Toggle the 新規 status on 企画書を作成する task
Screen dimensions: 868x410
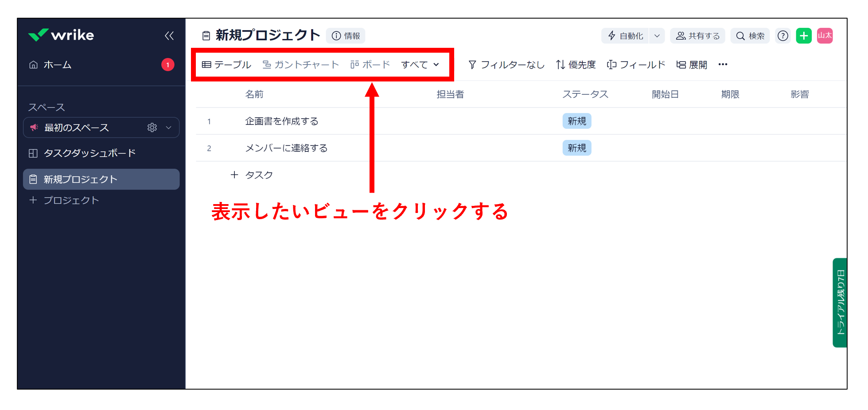point(576,121)
